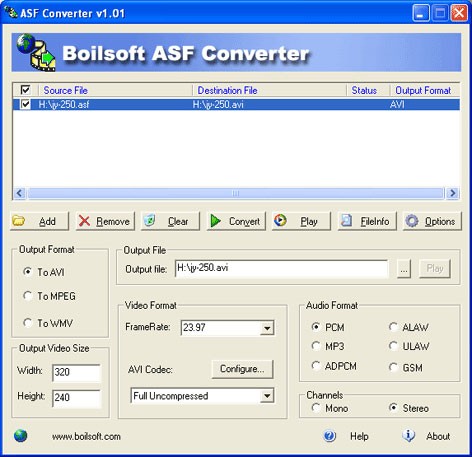Click the Help text label
Image resolution: width=472 pixels, height=457 pixels.
coord(359,436)
